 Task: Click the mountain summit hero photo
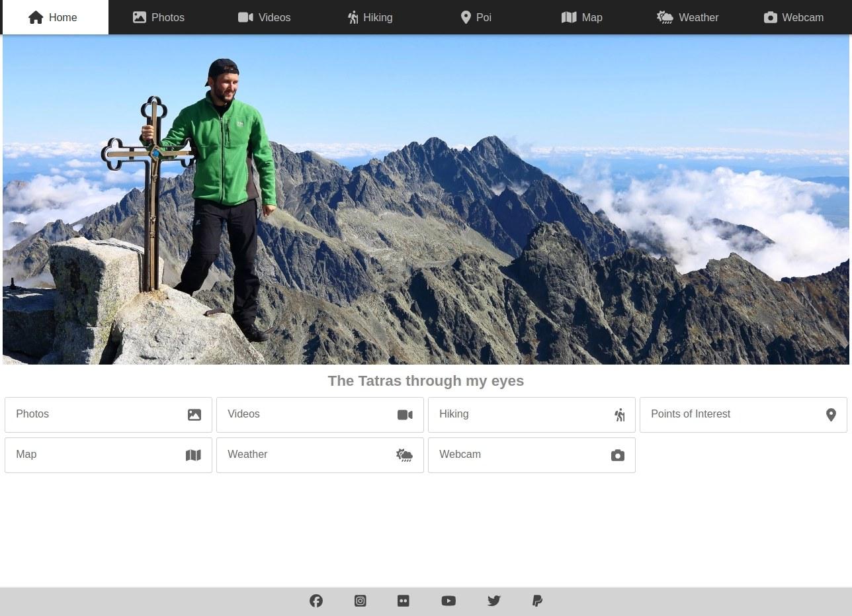pyautogui.click(x=426, y=200)
